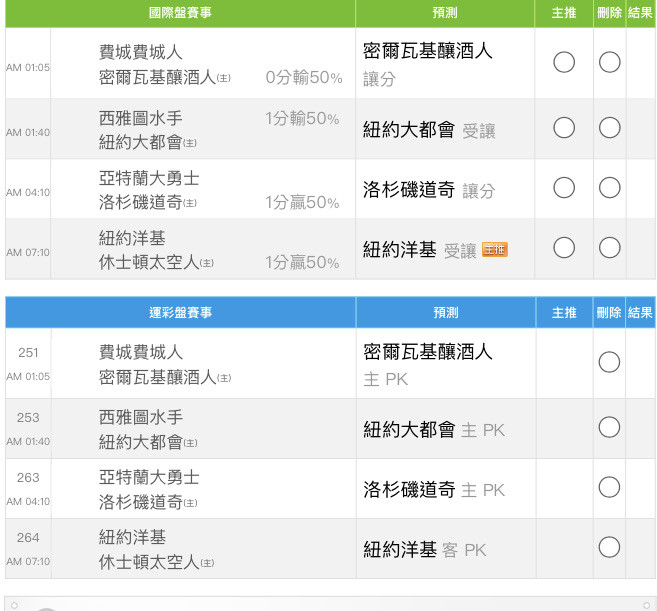Click 結果 column header in green table
The image size is (657, 611).
pos(640,13)
